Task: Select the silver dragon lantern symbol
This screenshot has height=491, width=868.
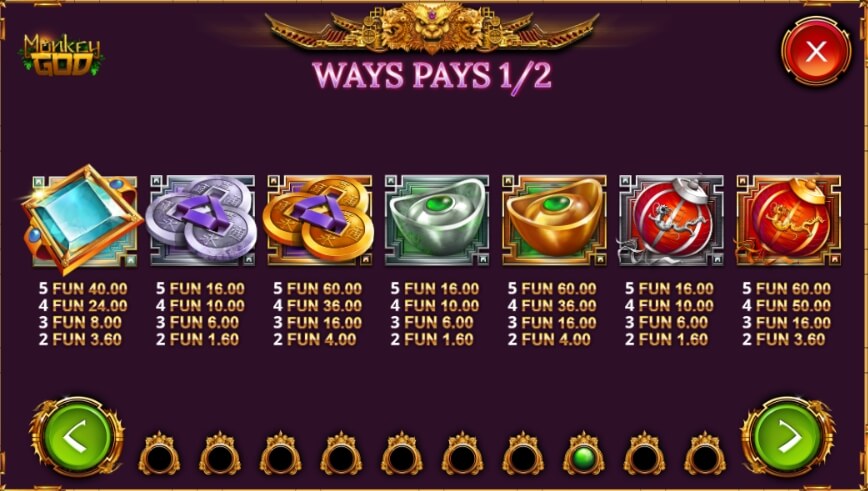Action: pyautogui.click(x=671, y=220)
